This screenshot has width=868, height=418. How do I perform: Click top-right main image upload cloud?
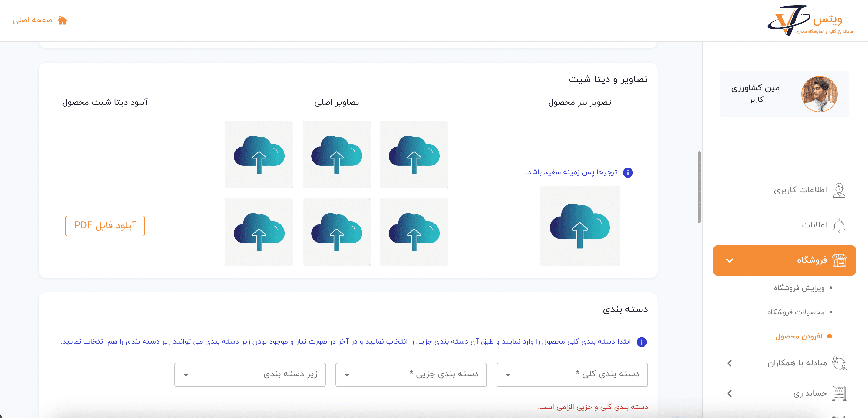[414, 155]
